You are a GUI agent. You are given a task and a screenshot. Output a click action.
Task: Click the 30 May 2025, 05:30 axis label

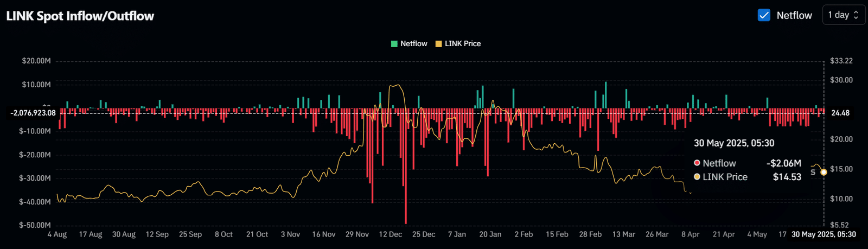[824, 234]
